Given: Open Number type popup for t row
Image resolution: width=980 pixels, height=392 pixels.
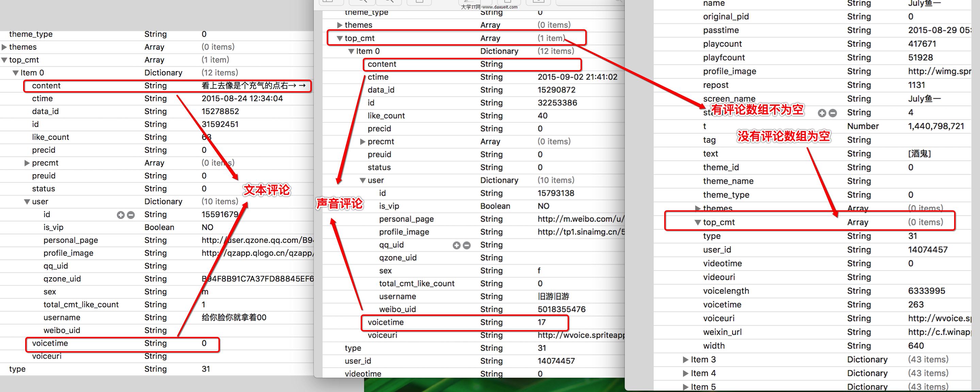Looking at the screenshot, I should click(x=863, y=126).
